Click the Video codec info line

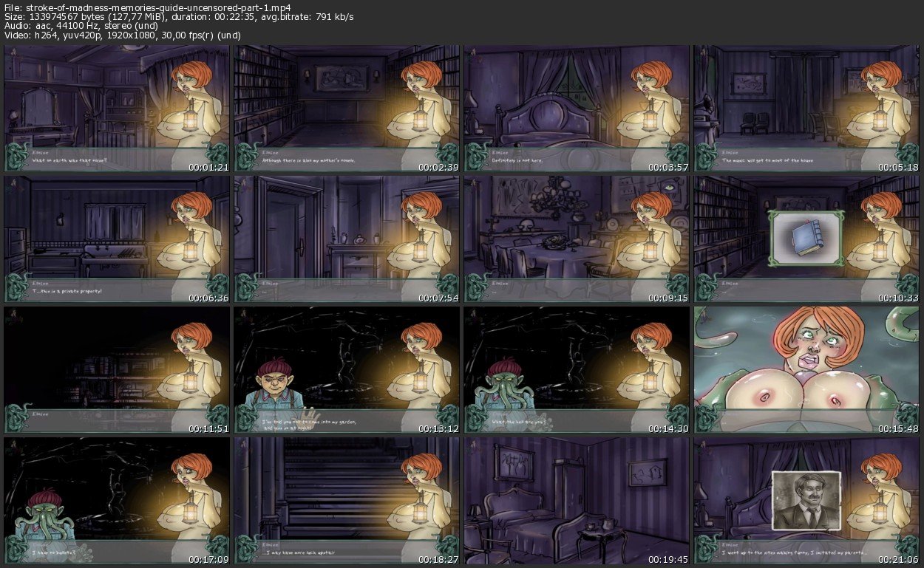click(x=123, y=35)
